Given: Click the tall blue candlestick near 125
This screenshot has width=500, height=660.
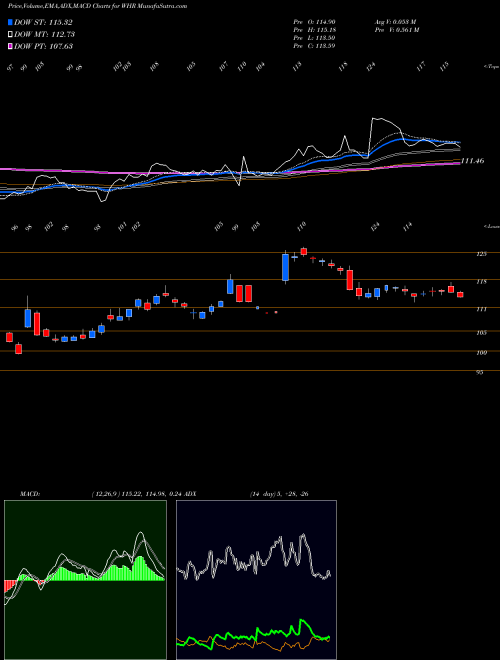Looking at the screenshot, I should pyautogui.click(x=285, y=267).
